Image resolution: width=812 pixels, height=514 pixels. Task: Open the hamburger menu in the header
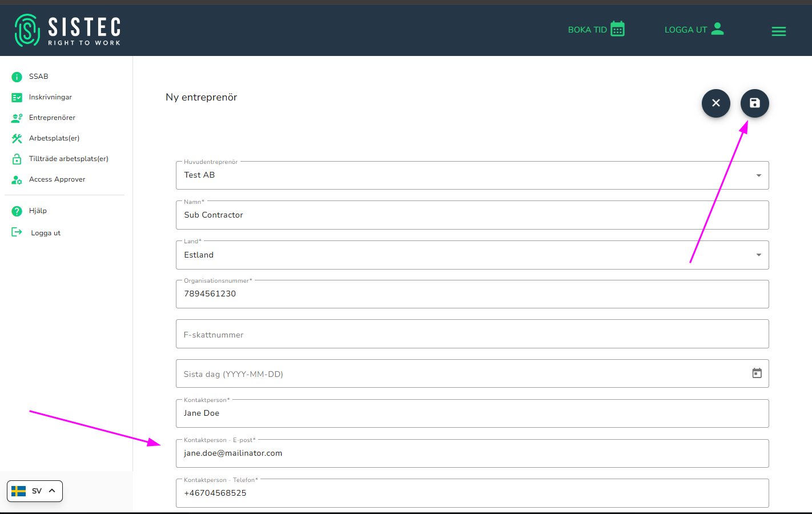(779, 31)
